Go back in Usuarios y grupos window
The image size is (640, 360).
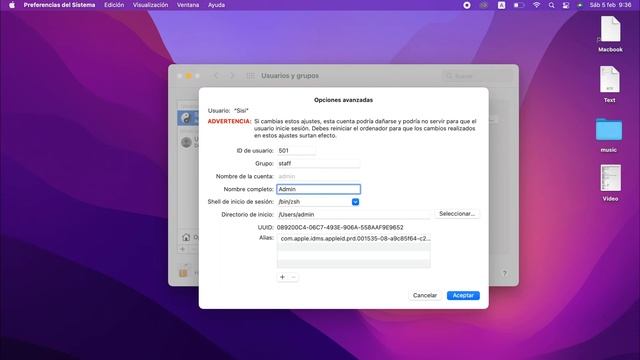point(216,76)
